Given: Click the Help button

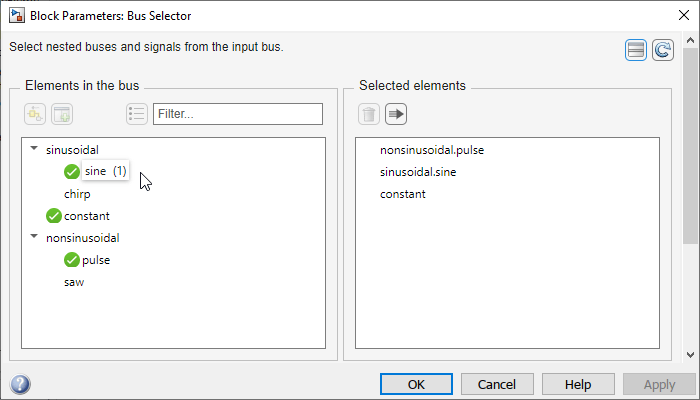Looking at the screenshot, I should coord(578,384).
